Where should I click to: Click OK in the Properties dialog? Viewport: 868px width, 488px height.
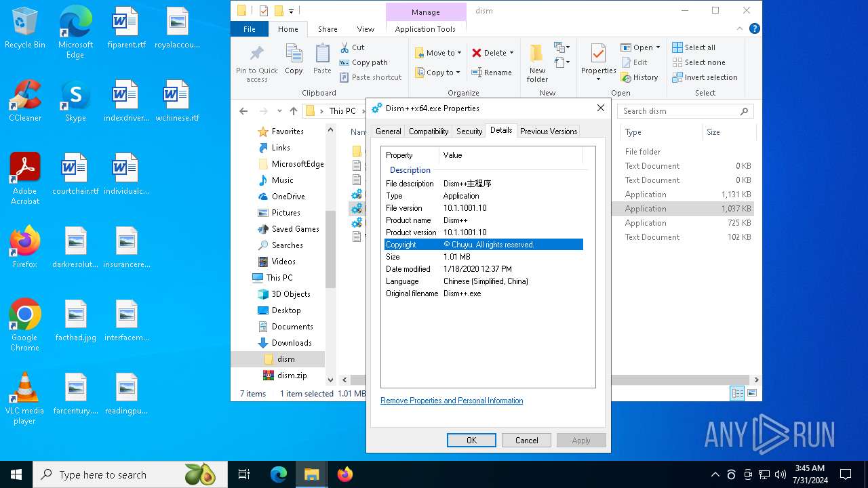tap(471, 441)
